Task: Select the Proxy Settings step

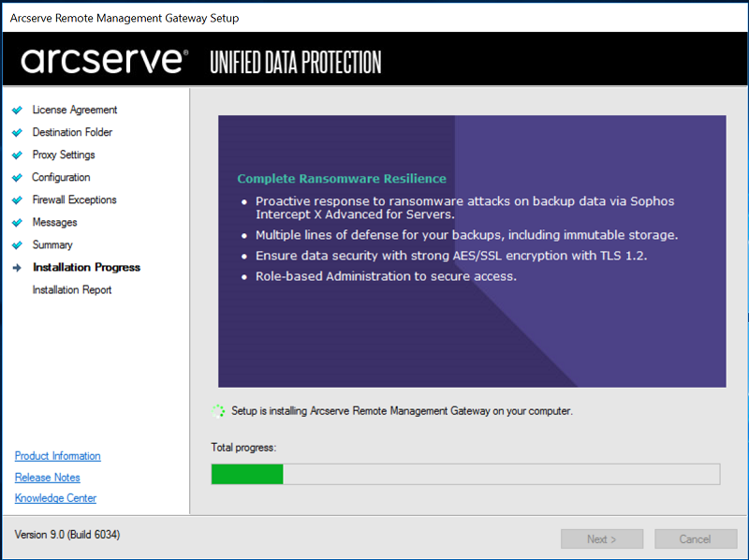Action: click(64, 155)
